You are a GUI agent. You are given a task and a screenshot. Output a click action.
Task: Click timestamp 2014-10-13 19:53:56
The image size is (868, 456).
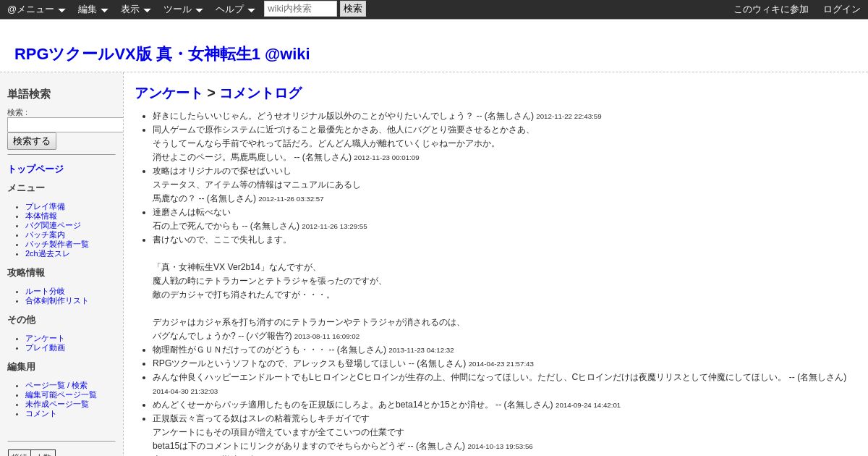point(500,447)
